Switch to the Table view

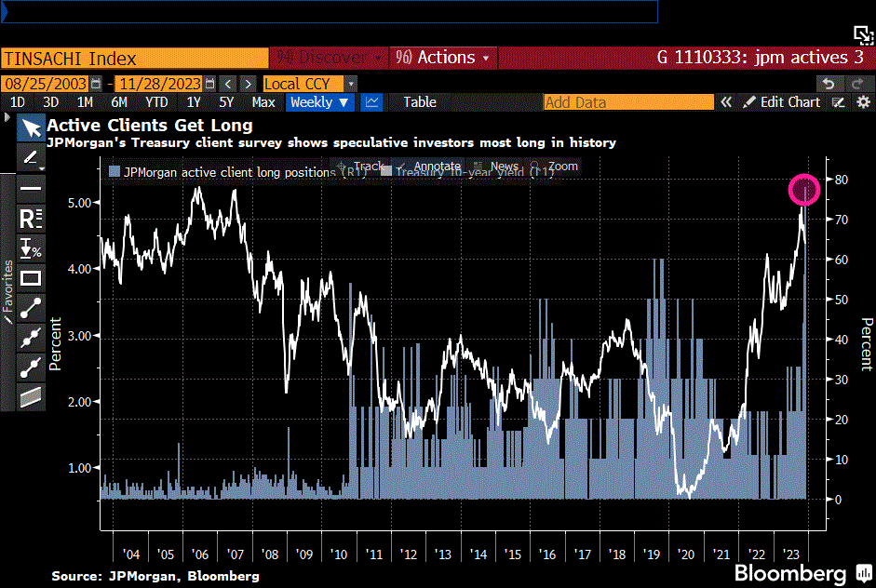coord(420,102)
